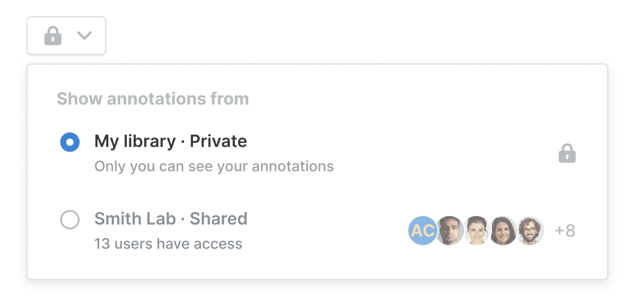Click the bald bearded man's avatar
Viewport: 644px width, 306px height.
450,231
